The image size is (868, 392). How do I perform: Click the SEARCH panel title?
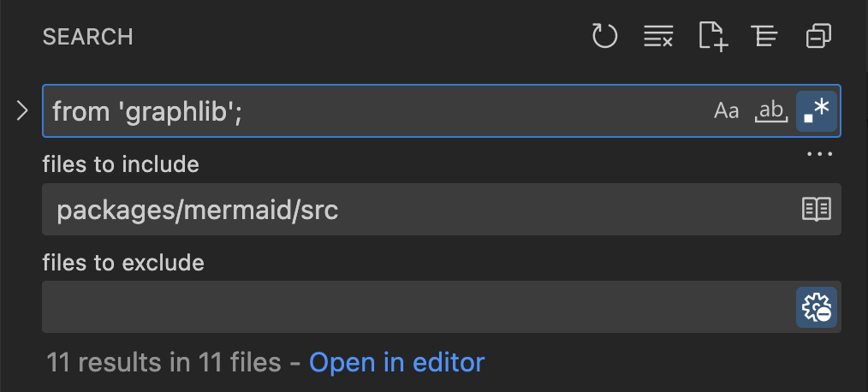(88, 37)
